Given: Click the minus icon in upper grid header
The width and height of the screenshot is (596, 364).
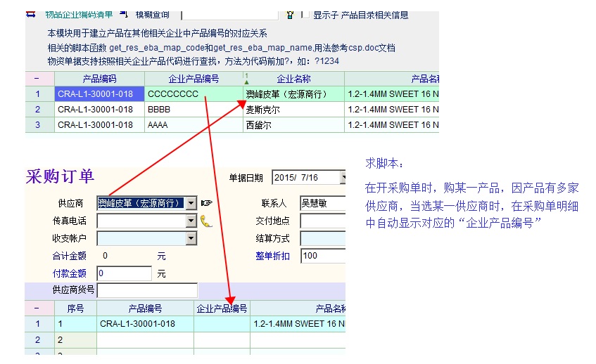Looking at the screenshot, I should (x=37, y=79).
